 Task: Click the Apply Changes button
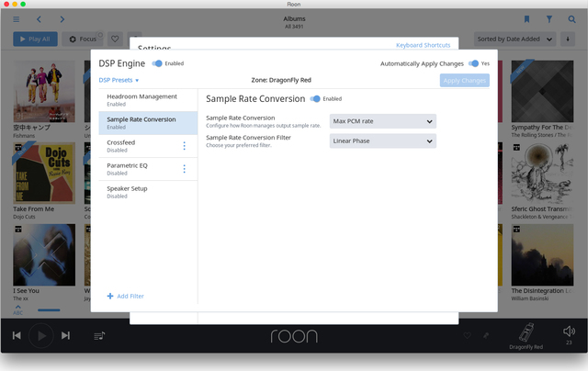click(x=465, y=81)
